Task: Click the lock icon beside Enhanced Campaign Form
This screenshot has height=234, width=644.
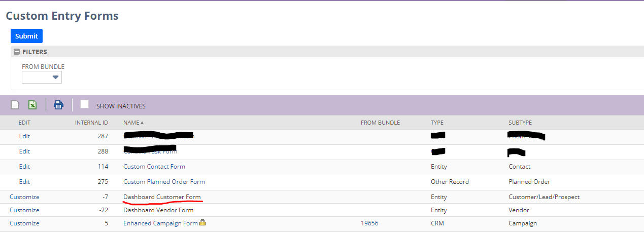Action: [202, 223]
